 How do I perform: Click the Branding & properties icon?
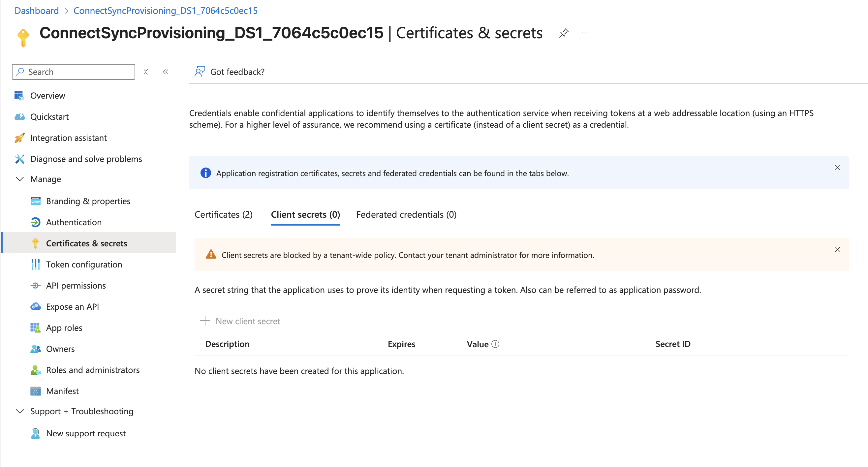(x=35, y=201)
